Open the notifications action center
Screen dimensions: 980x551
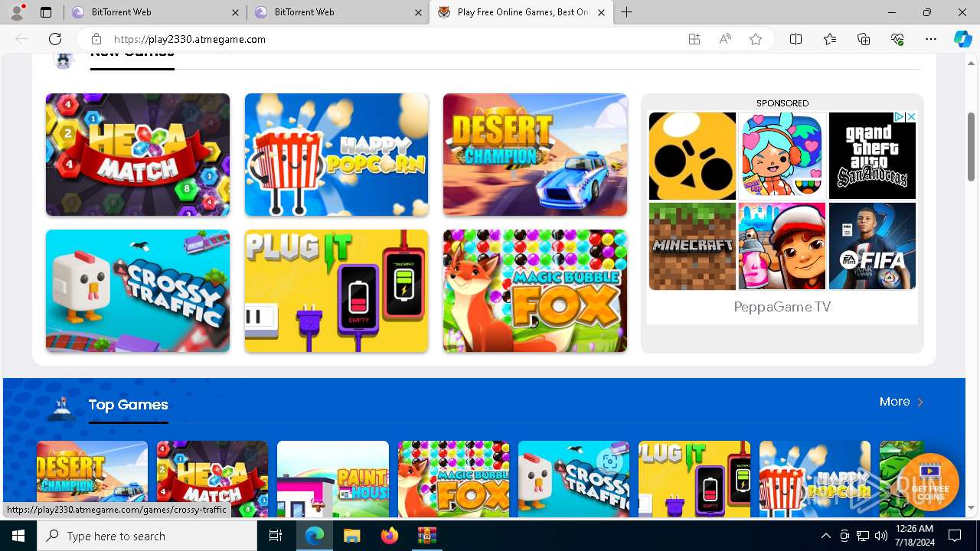pos(955,536)
